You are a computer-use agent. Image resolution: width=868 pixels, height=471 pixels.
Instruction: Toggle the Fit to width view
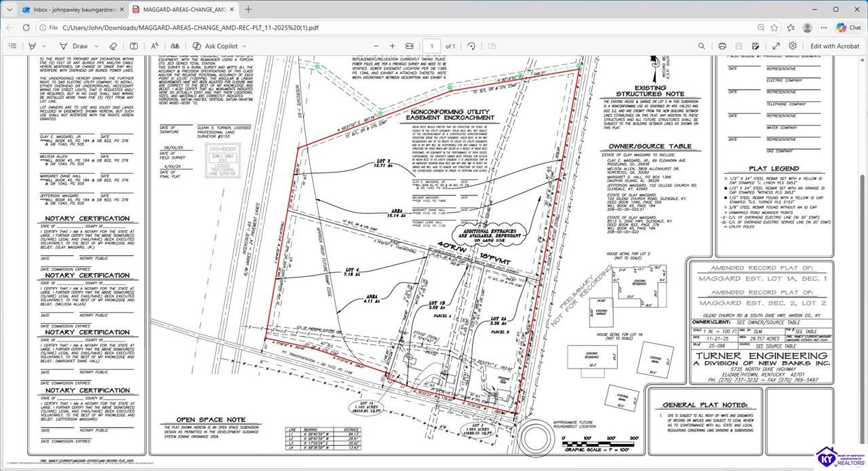410,45
